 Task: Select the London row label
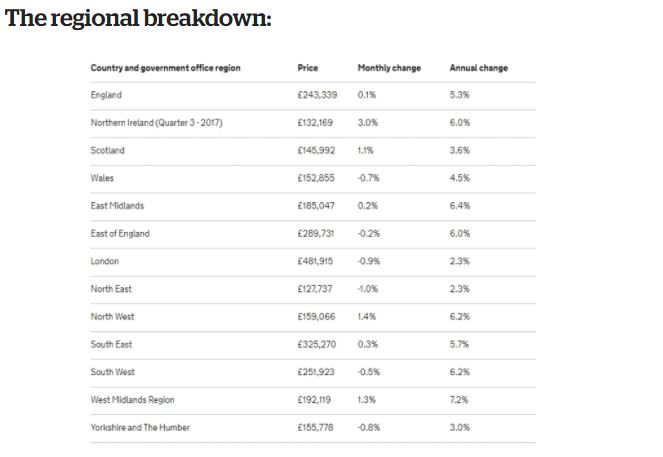pos(105,261)
